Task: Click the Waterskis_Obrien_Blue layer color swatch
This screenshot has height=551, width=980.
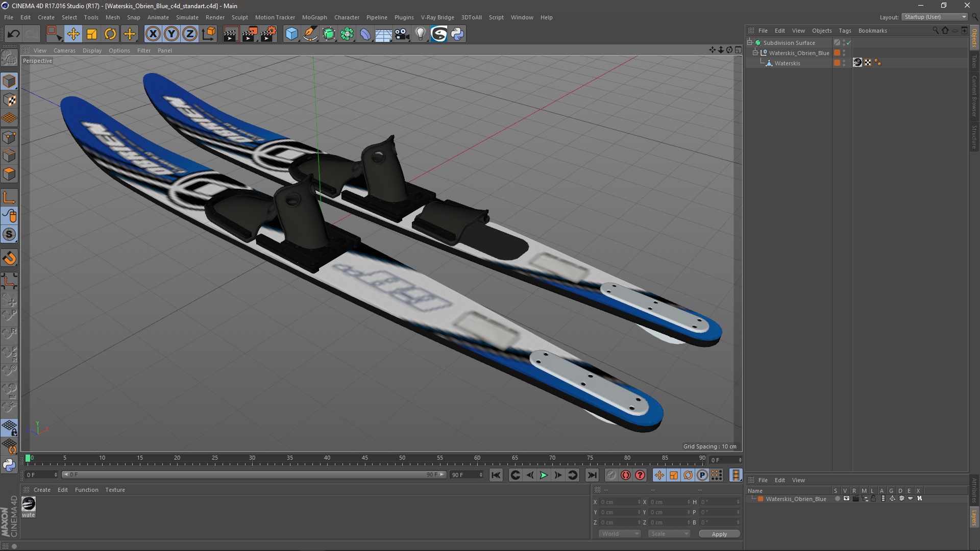Action: point(761,499)
